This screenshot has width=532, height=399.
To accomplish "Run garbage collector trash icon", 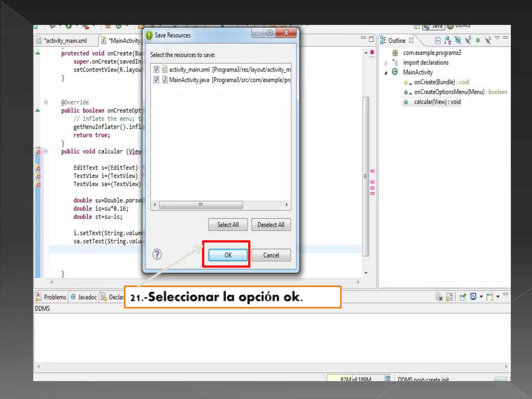I will click(388, 378).
